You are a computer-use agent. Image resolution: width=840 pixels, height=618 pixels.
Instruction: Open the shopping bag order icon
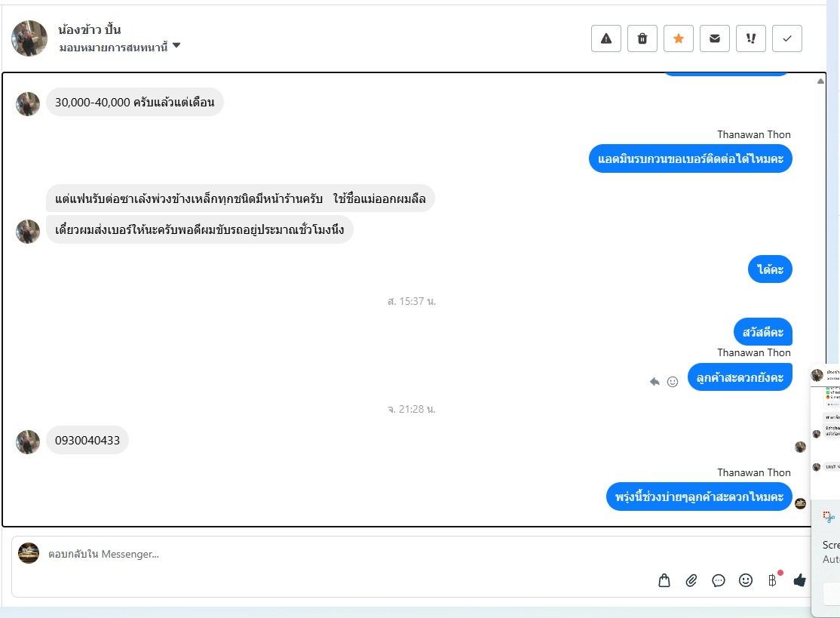pos(664,580)
